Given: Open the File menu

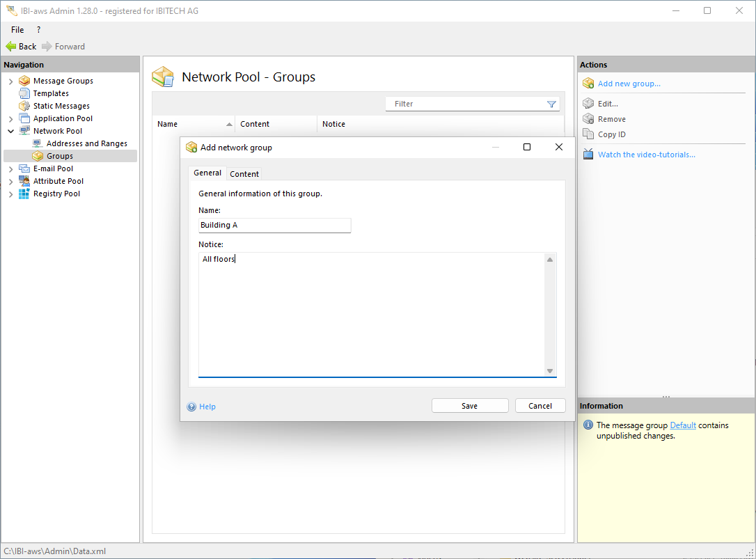Looking at the screenshot, I should click(x=17, y=30).
